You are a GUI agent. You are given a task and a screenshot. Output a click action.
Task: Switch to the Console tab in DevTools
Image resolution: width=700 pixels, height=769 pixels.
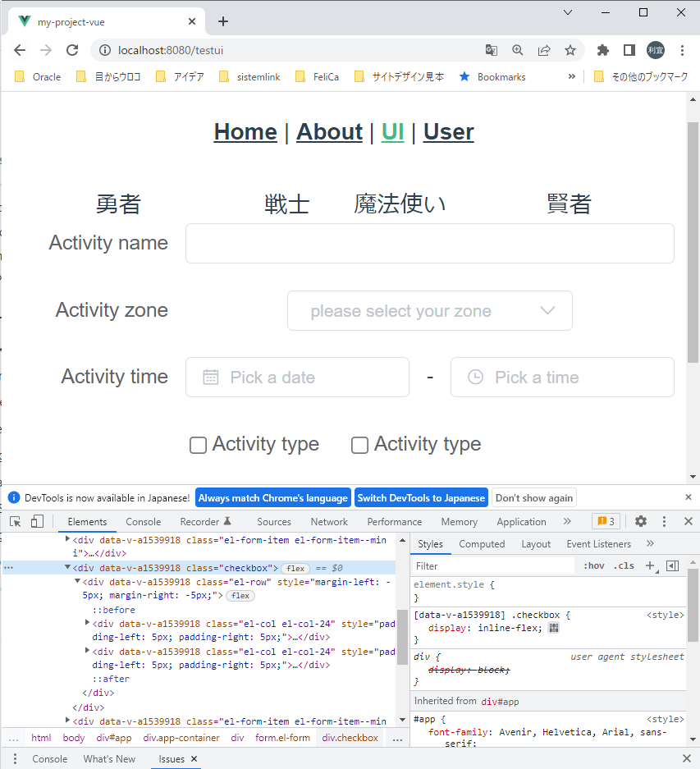click(143, 521)
